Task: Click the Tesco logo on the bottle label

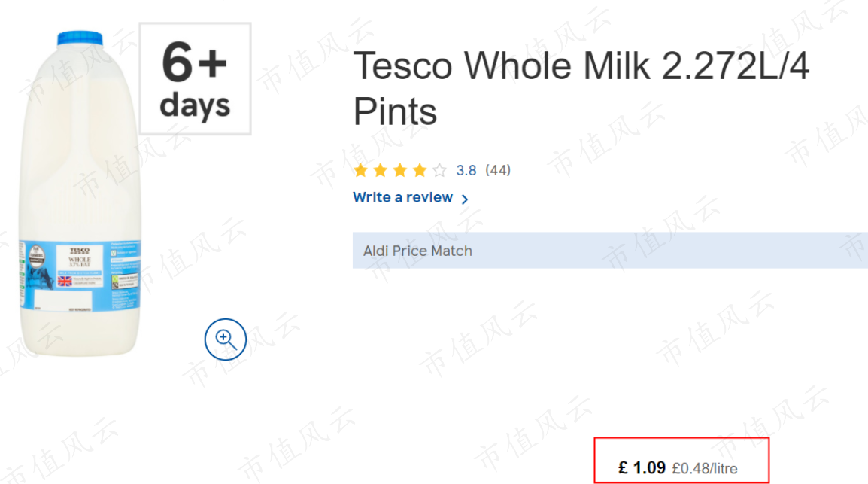Action: point(80,251)
